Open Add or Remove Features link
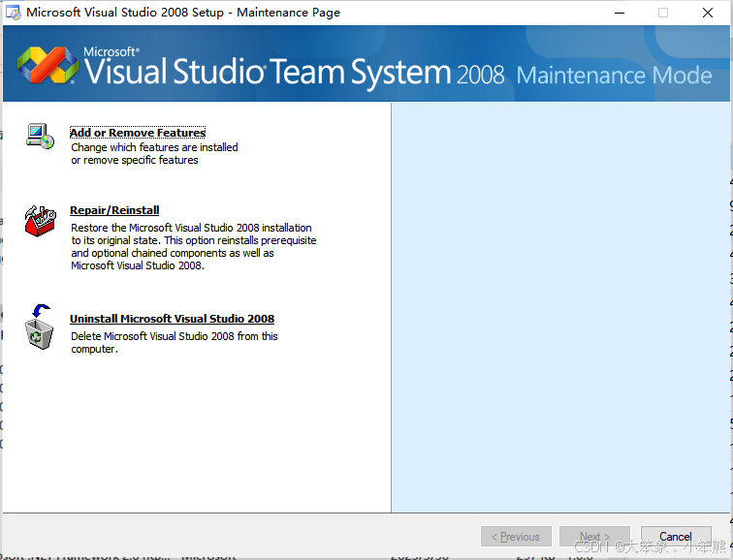733x560 pixels. [x=138, y=133]
